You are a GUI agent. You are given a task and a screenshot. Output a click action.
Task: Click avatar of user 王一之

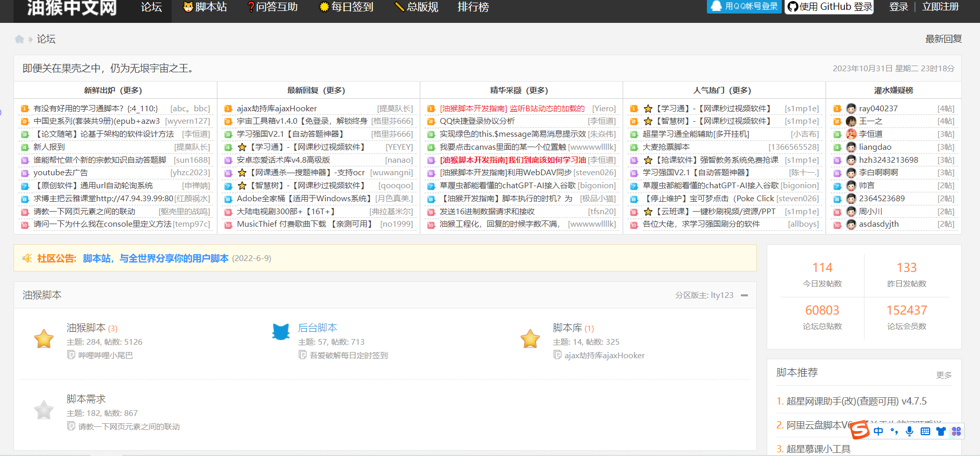click(x=851, y=121)
